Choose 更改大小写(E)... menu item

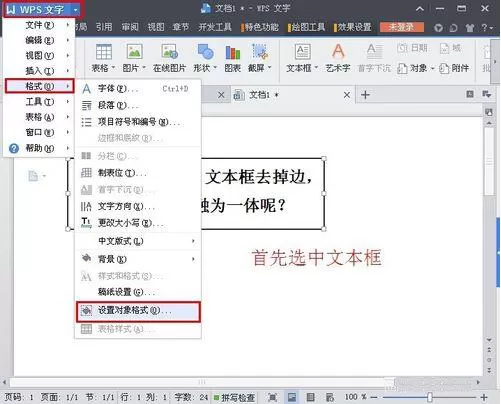click(x=138, y=223)
